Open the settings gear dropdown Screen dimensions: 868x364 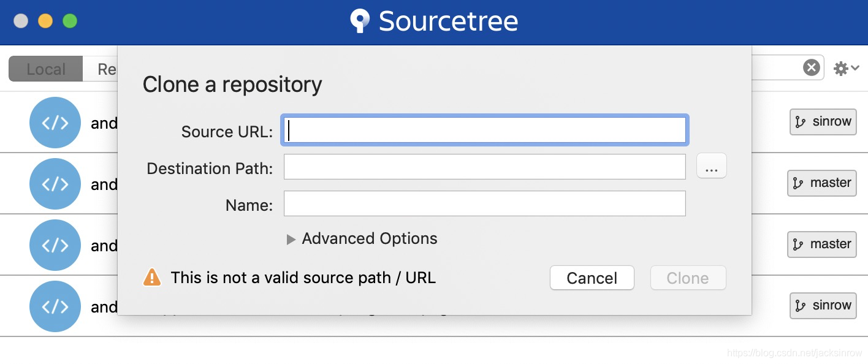pyautogui.click(x=847, y=68)
